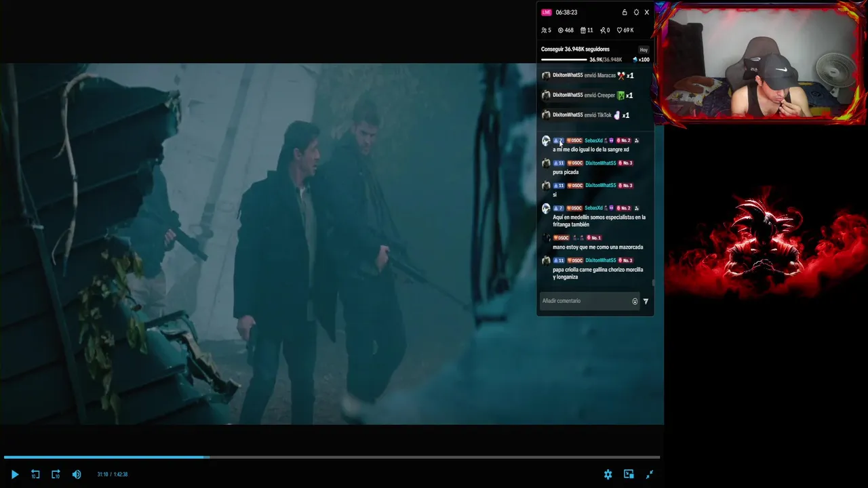Open the player settings gear
The height and width of the screenshot is (488, 868).
(x=608, y=474)
